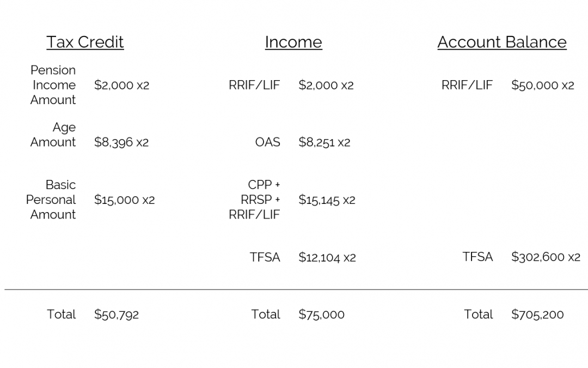Image resolution: width=588 pixels, height=368 pixels.
Task: Select the OAS $8,251 x2 value
Action: 324,142
